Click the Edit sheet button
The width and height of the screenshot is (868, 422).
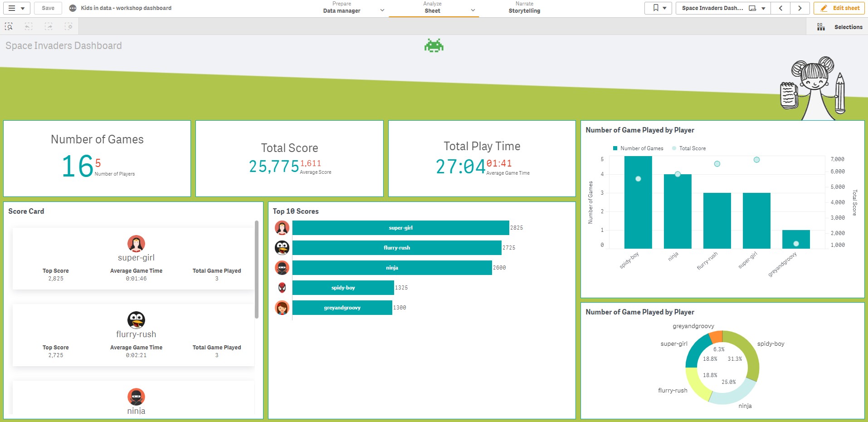[839, 8]
